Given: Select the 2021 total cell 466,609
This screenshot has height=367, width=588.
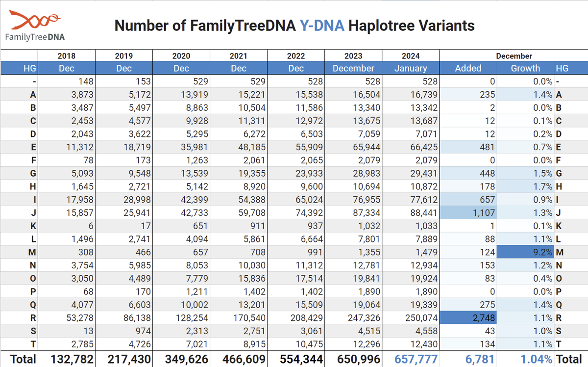Looking at the screenshot, I should tap(239, 359).
